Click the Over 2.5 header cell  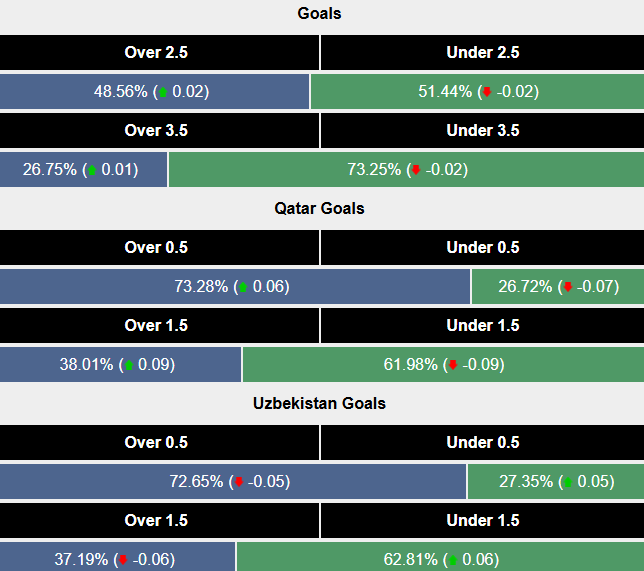(x=156, y=53)
